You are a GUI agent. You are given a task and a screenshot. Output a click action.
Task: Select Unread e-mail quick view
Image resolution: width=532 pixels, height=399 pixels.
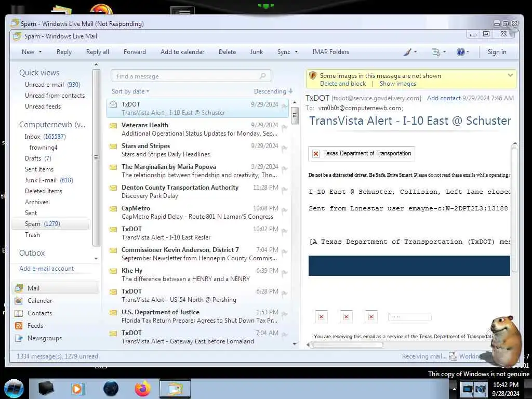click(x=52, y=85)
